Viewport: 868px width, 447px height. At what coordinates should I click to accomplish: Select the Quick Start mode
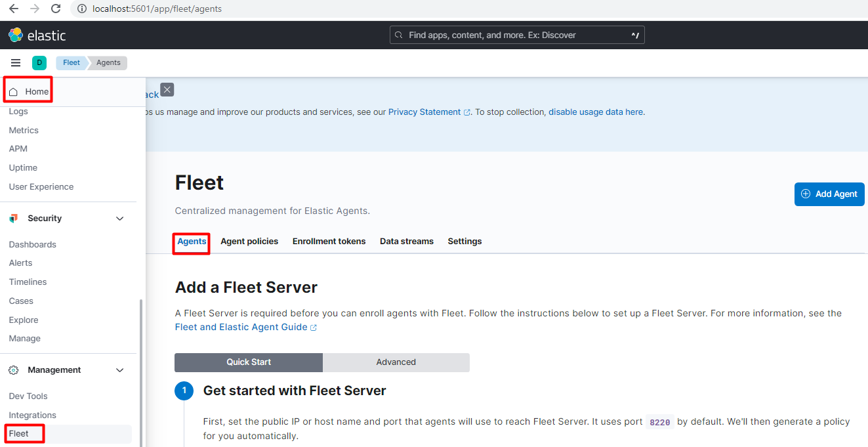click(249, 362)
